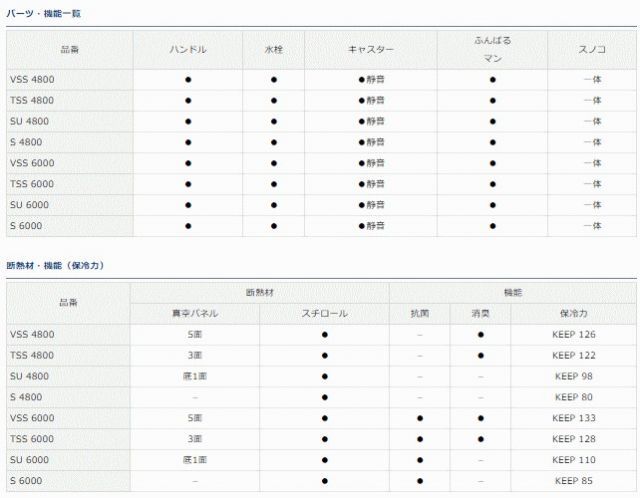Select the スノコ column header

tap(590, 49)
